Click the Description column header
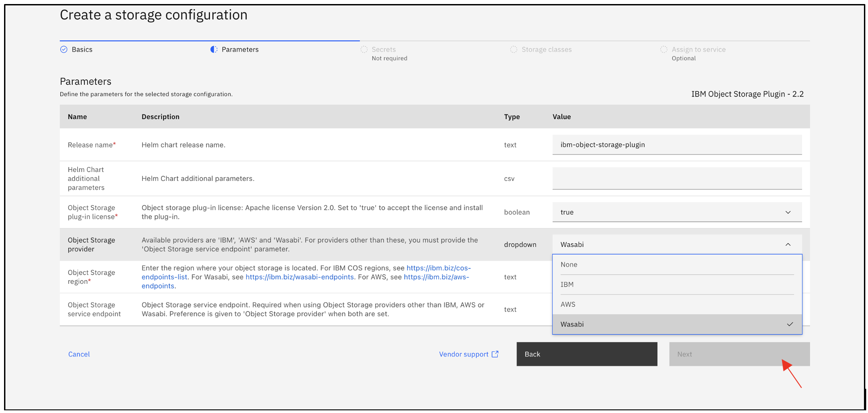The width and height of the screenshot is (868, 413). click(160, 117)
